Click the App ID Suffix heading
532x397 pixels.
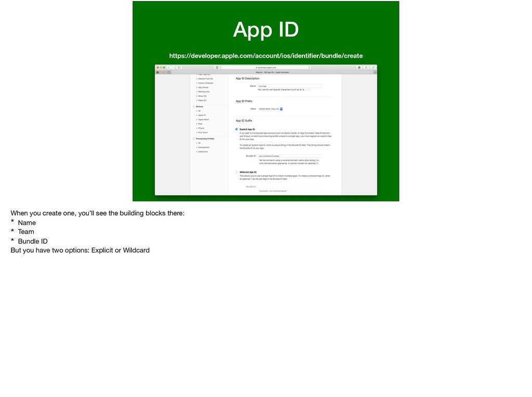coord(244,121)
